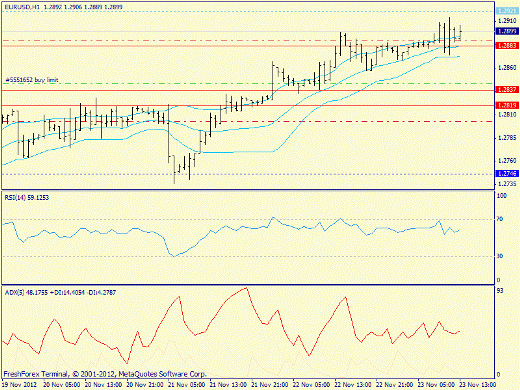This screenshot has height=390, width=520.
Task: Click the '19 Nov 2012' date label
Action: (19, 384)
